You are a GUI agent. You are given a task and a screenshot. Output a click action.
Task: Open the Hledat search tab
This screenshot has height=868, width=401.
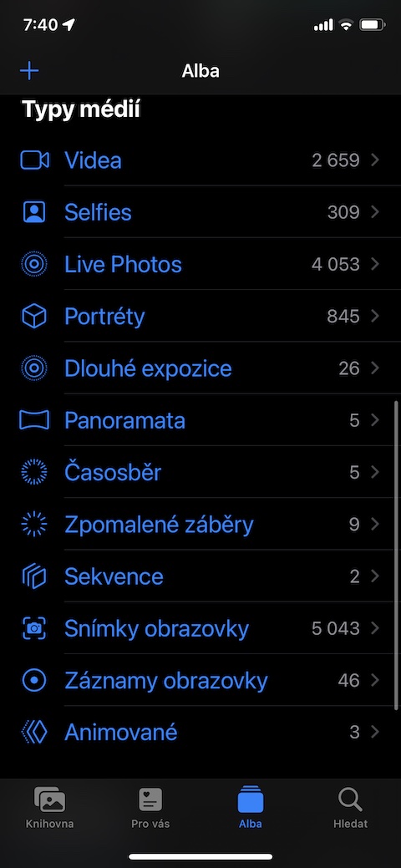click(x=351, y=808)
